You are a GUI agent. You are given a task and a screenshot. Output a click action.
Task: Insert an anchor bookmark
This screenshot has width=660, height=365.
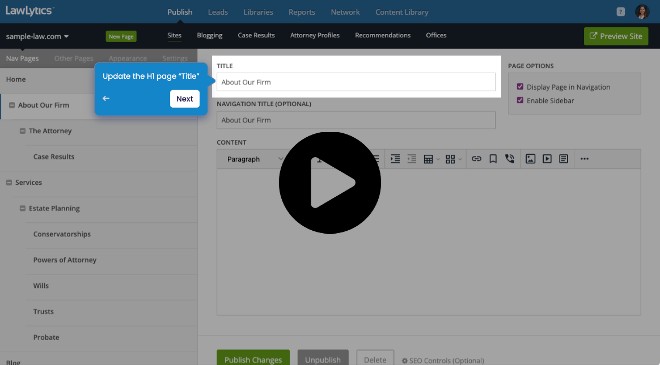pyautogui.click(x=493, y=159)
